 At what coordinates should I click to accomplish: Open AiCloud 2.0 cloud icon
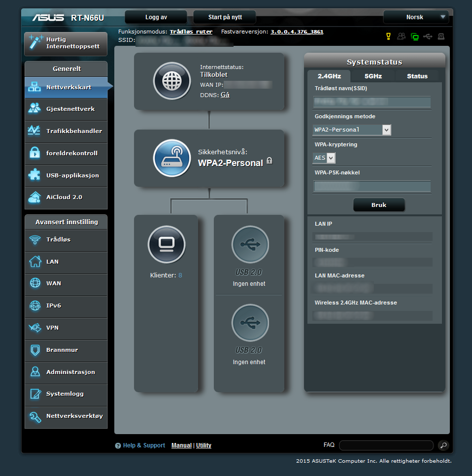pyautogui.click(x=34, y=197)
